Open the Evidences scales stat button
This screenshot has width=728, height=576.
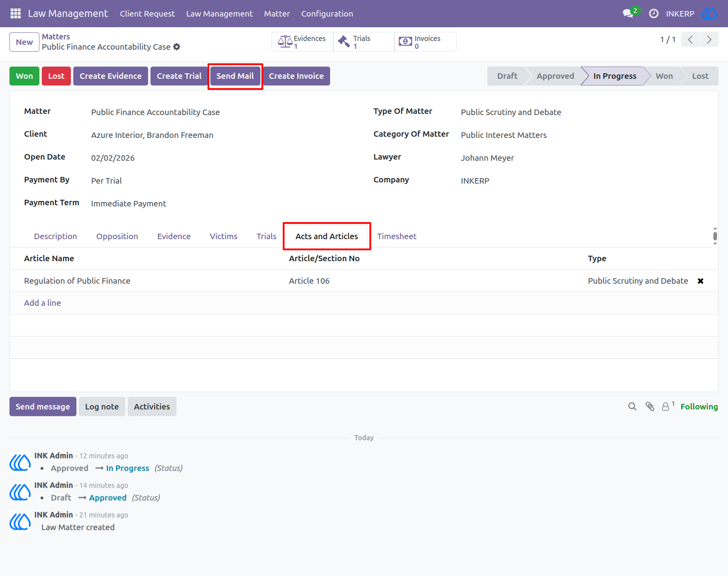302,42
